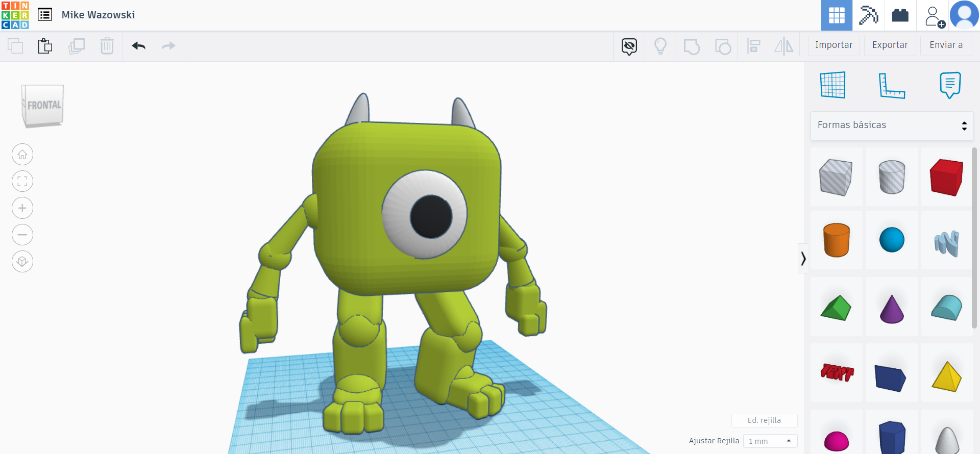Open the Notes tool
This screenshot has width=980, height=454.
[950, 85]
